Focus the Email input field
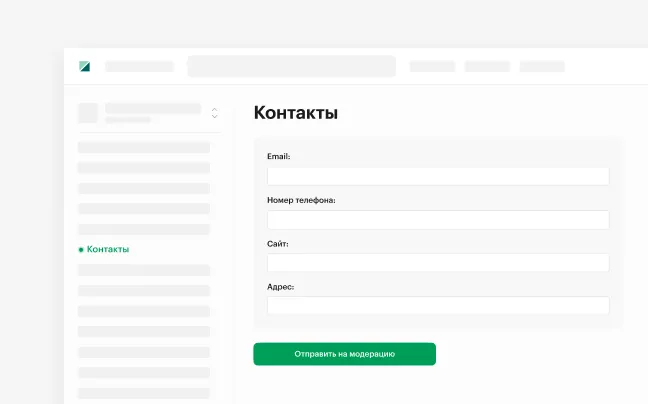 tap(438, 176)
